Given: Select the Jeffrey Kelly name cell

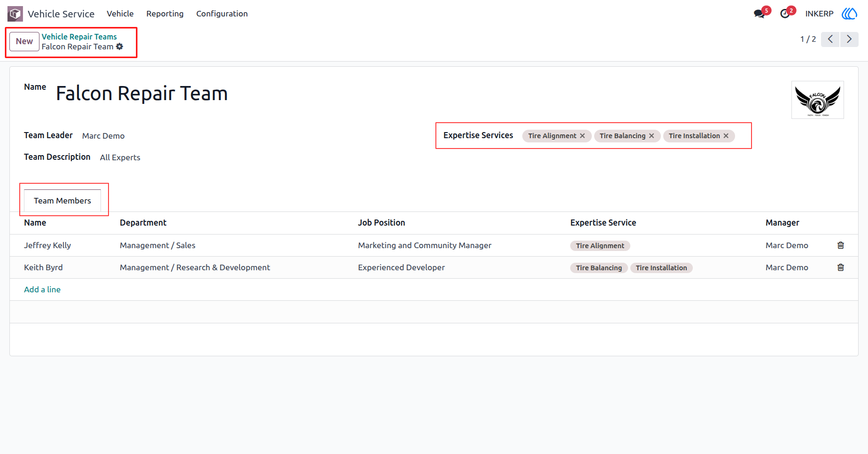Looking at the screenshot, I should pos(47,245).
